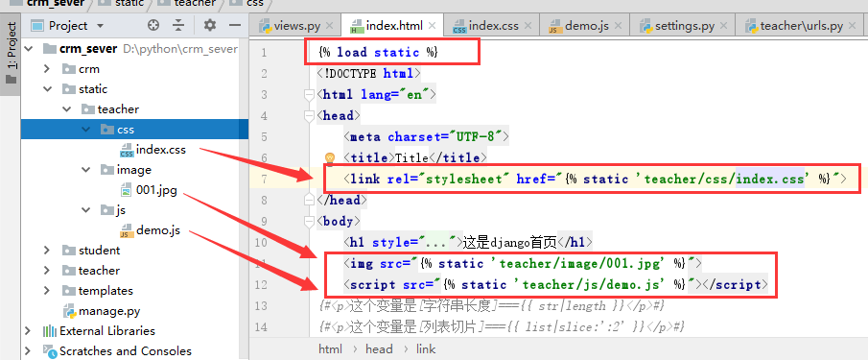Click the 001.jpg image file icon
The image size is (868, 360).
coord(127,190)
